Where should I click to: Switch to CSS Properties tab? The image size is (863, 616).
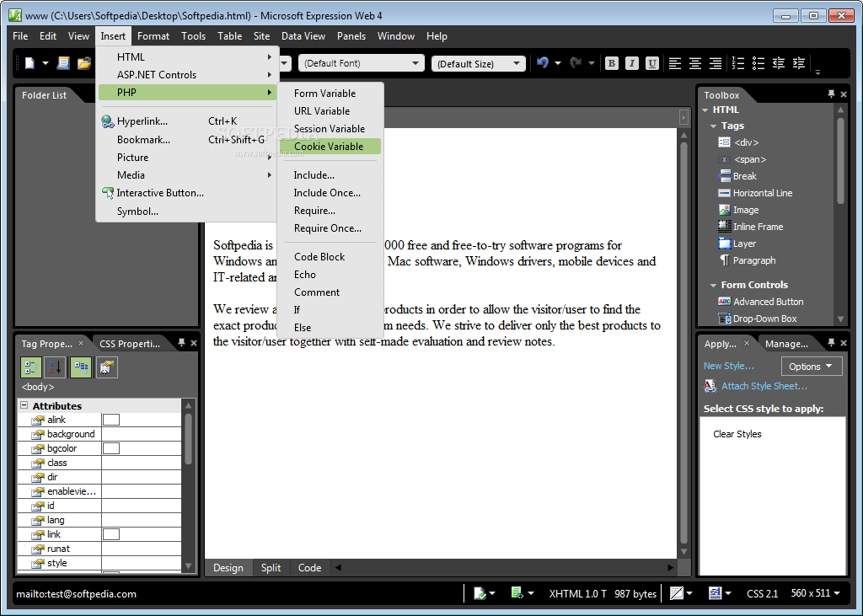[x=130, y=344]
